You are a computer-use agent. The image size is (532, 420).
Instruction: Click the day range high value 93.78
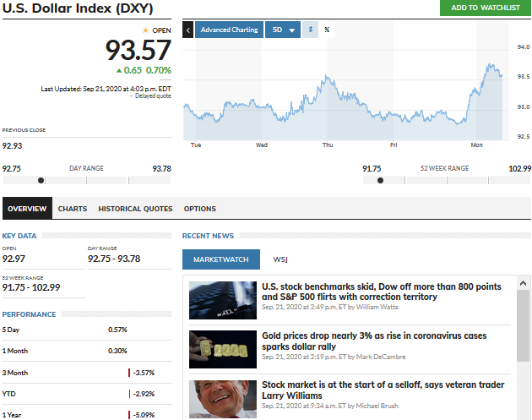162,169
